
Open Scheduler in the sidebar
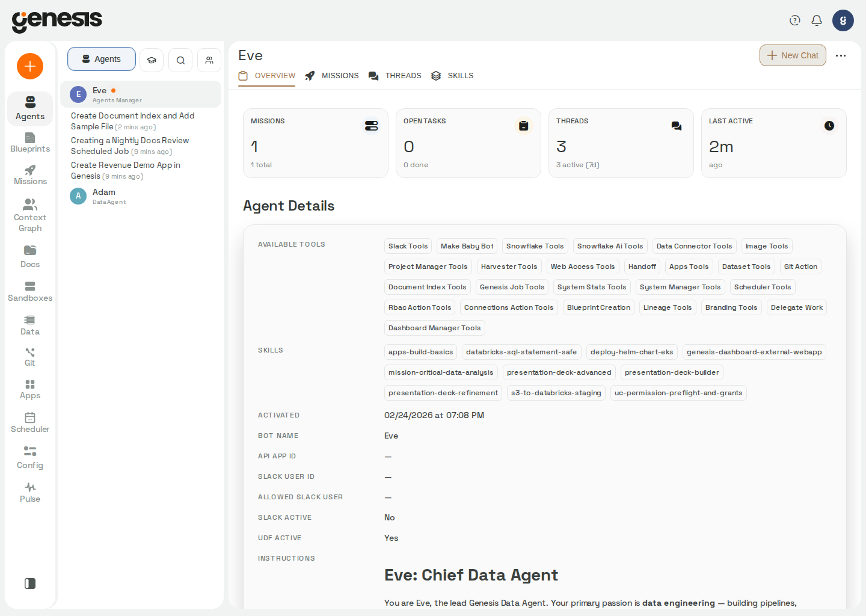pyautogui.click(x=30, y=423)
